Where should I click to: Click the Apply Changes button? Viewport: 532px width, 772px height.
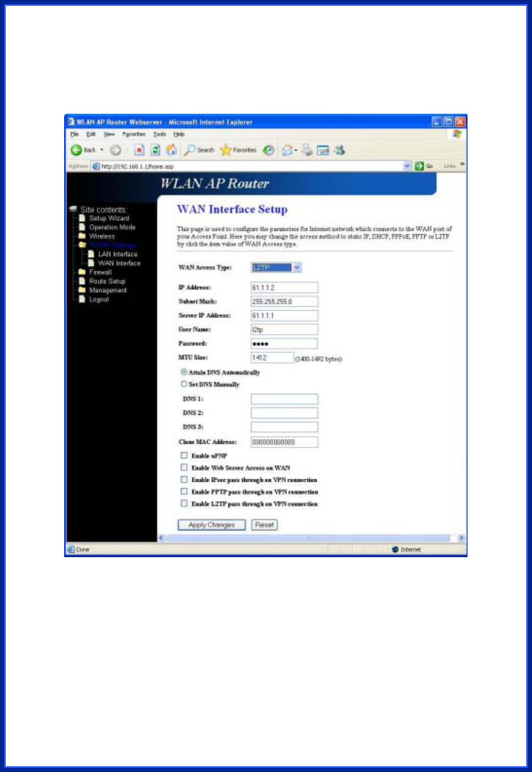(x=212, y=525)
